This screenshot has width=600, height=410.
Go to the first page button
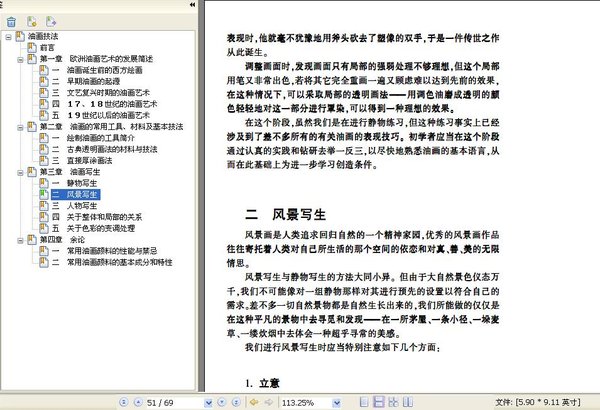pyautogui.click(x=123, y=402)
